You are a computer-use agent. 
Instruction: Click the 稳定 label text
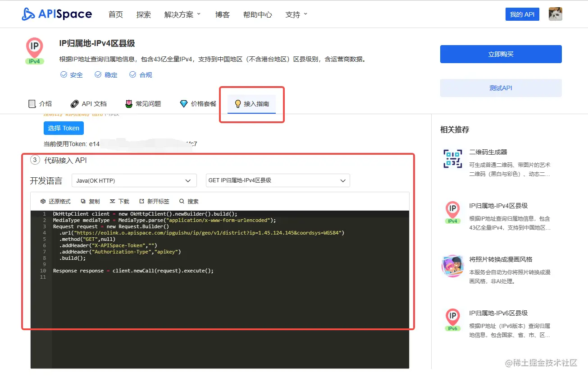(x=111, y=75)
